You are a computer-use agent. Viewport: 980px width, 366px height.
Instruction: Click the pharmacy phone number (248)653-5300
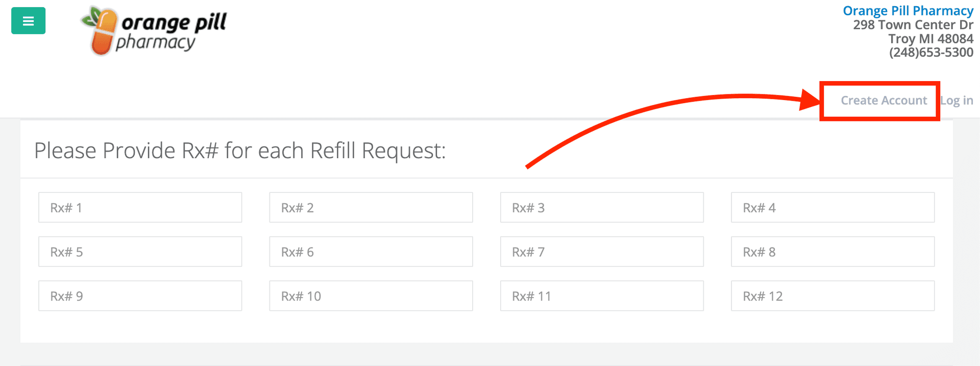931,52
